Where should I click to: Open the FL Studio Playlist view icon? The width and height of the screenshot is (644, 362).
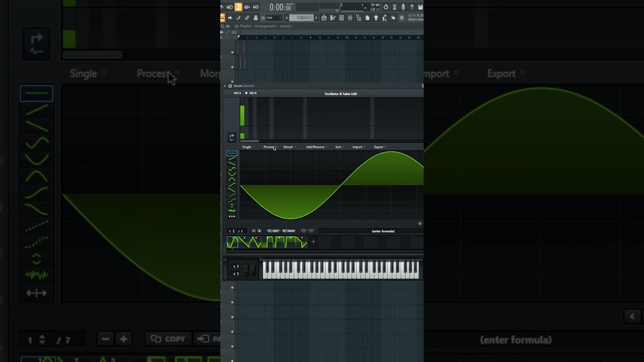click(325, 18)
